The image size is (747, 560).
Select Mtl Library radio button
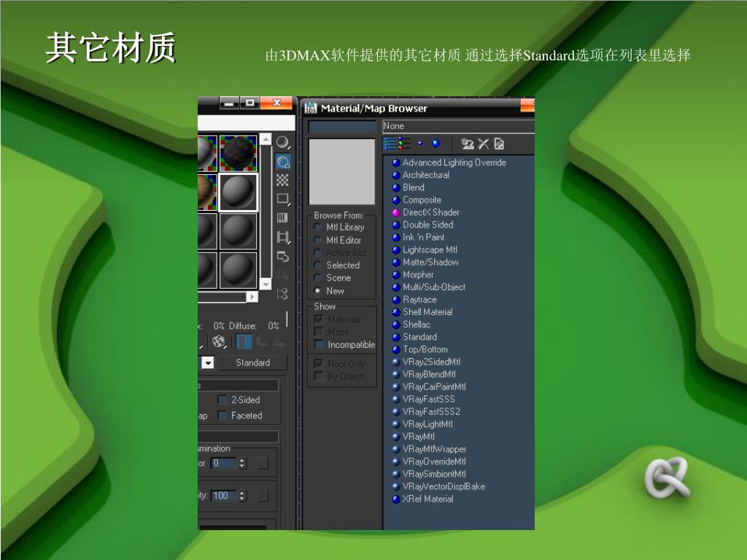tap(317, 227)
